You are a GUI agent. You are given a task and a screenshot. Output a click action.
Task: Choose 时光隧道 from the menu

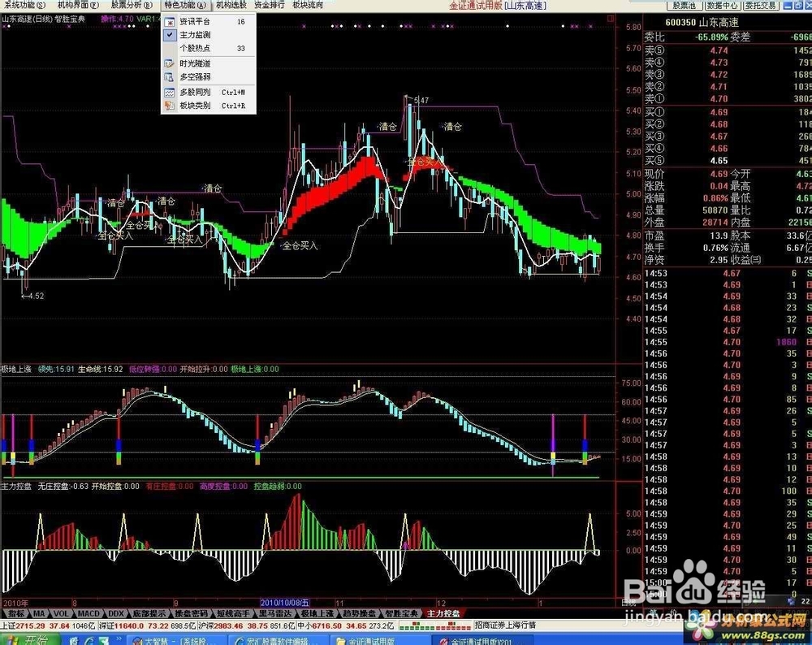pyautogui.click(x=209, y=63)
